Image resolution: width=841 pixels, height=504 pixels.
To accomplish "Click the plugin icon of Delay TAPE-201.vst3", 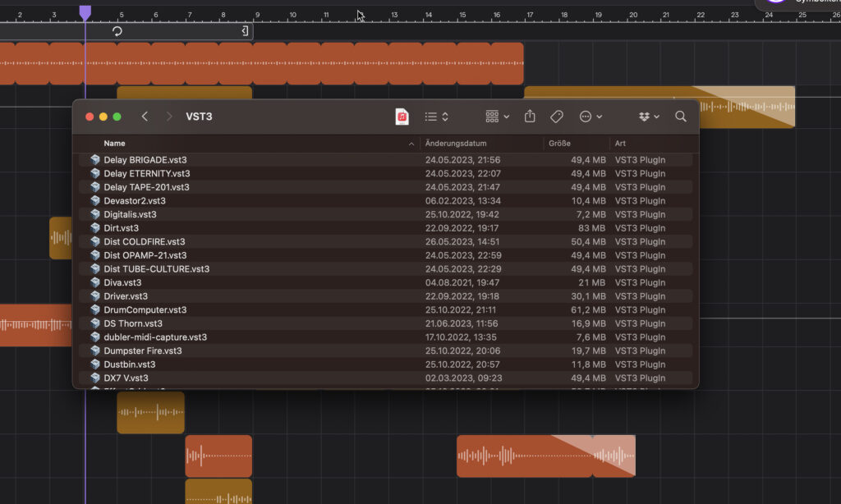I will (95, 187).
